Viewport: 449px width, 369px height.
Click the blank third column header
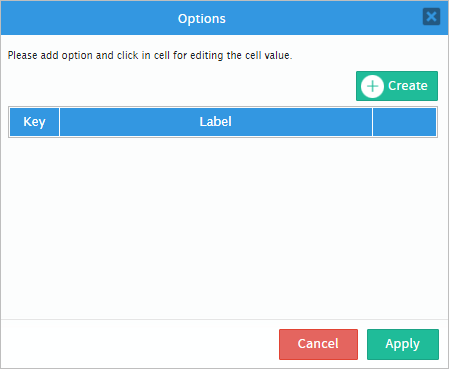coord(404,122)
